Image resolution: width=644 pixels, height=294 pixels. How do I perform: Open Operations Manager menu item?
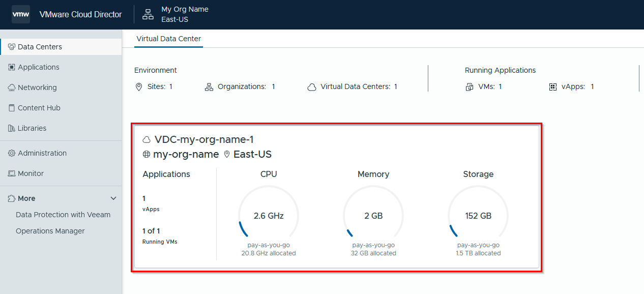click(x=50, y=231)
